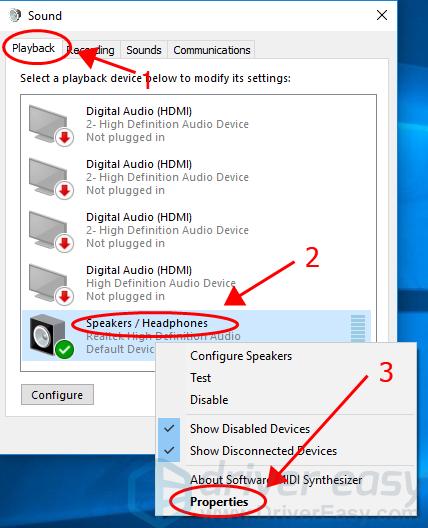Open the Communications tab
The image size is (428, 528).
pyautogui.click(x=212, y=50)
